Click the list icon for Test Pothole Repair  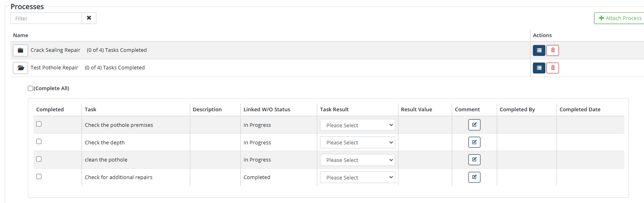coord(539,68)
